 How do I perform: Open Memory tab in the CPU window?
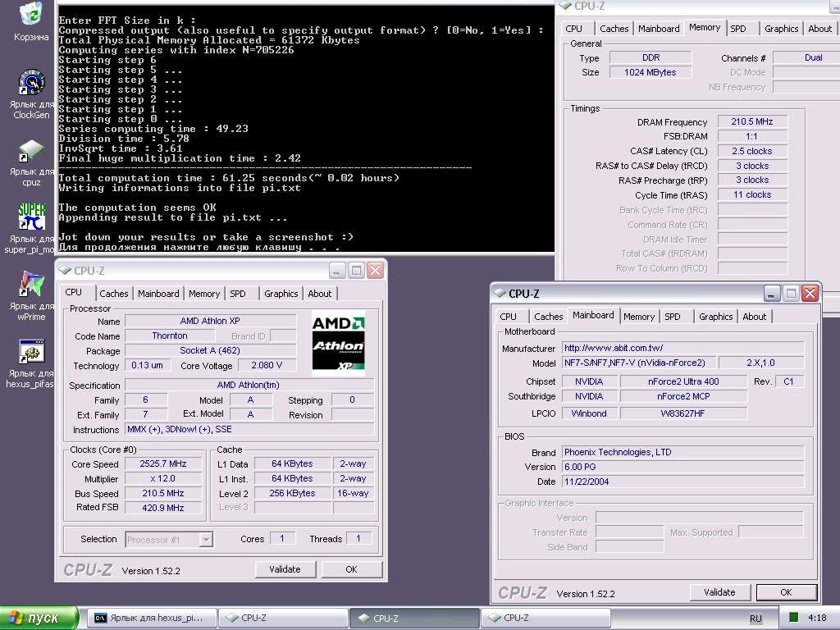[204, 294]
